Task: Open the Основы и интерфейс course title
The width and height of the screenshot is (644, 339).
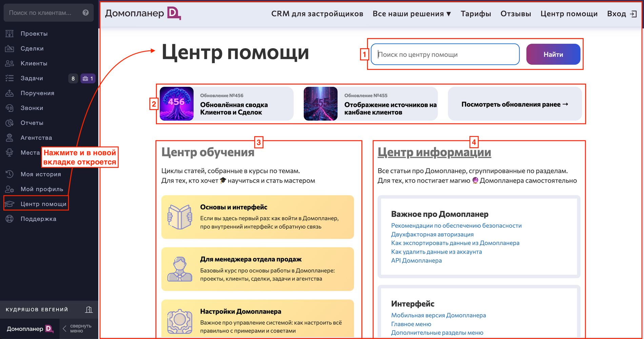Action: 234,207
